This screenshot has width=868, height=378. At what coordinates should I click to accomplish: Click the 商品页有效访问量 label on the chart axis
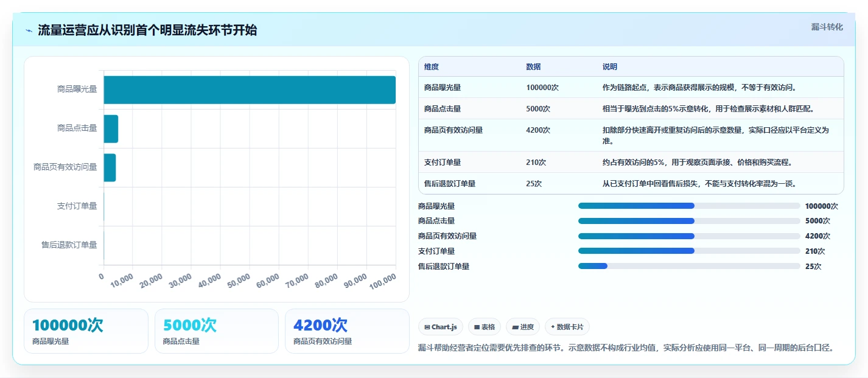65,167
